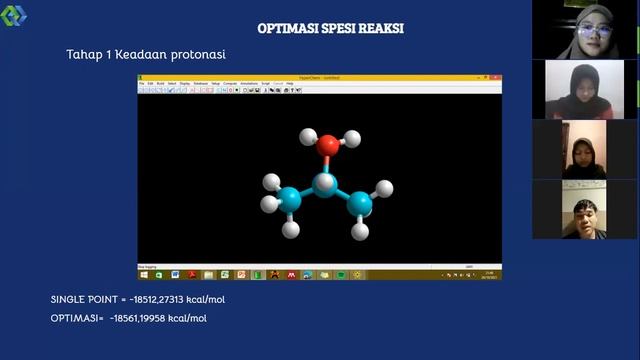Open the red Adobe Acrobat taskbar icon
The width and height of the screenshot is (640, 360).
point(192,275)
